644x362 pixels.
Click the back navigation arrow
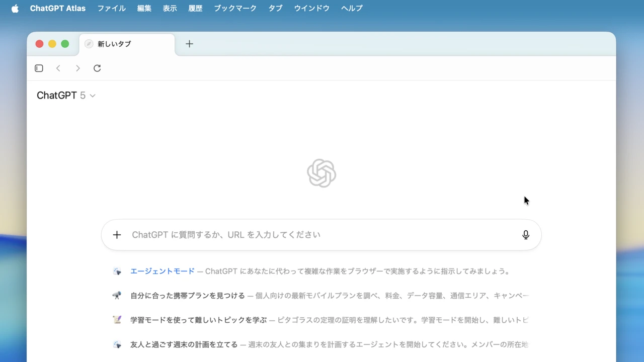(x=58, y=68)
